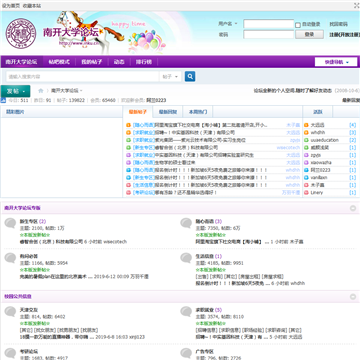Open the 快捷导航 quick navigation dropdown
The width and height of the screenshot is (360, 360).
[336, 62]
